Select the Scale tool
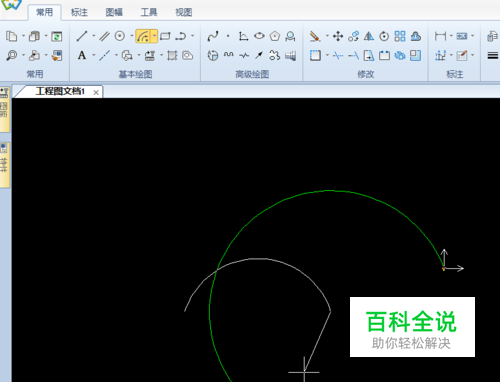 click(x=415, y=55)
